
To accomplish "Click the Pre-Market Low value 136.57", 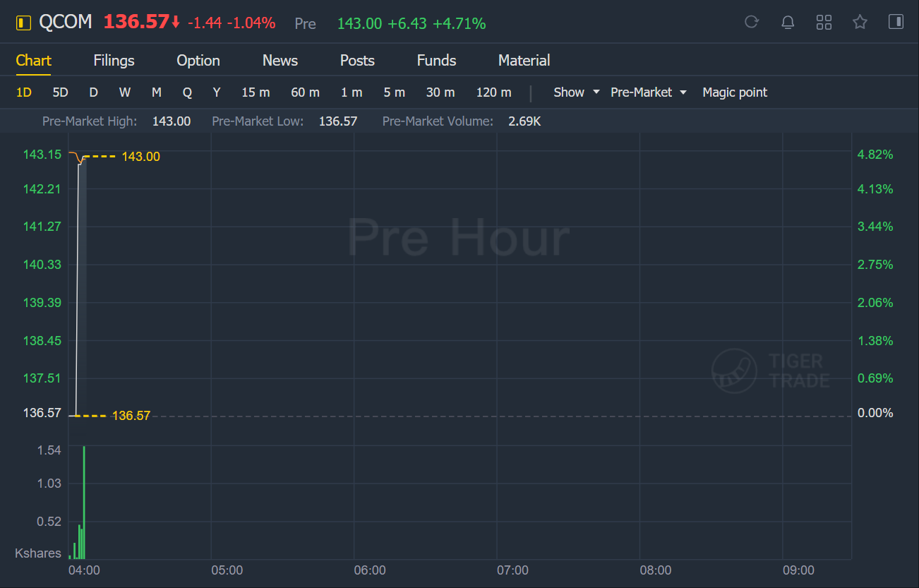I will (x=338, y=121).
